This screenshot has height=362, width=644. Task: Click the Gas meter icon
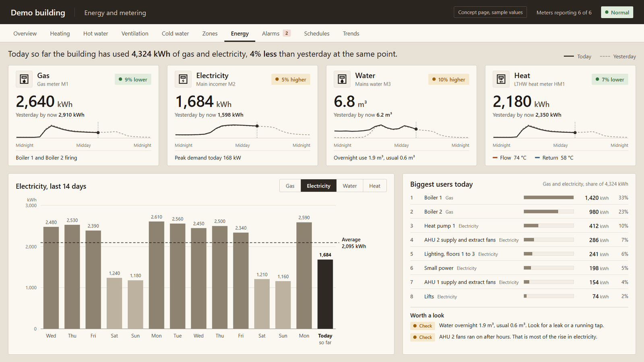pyautogui.click(x=24, y=79)
